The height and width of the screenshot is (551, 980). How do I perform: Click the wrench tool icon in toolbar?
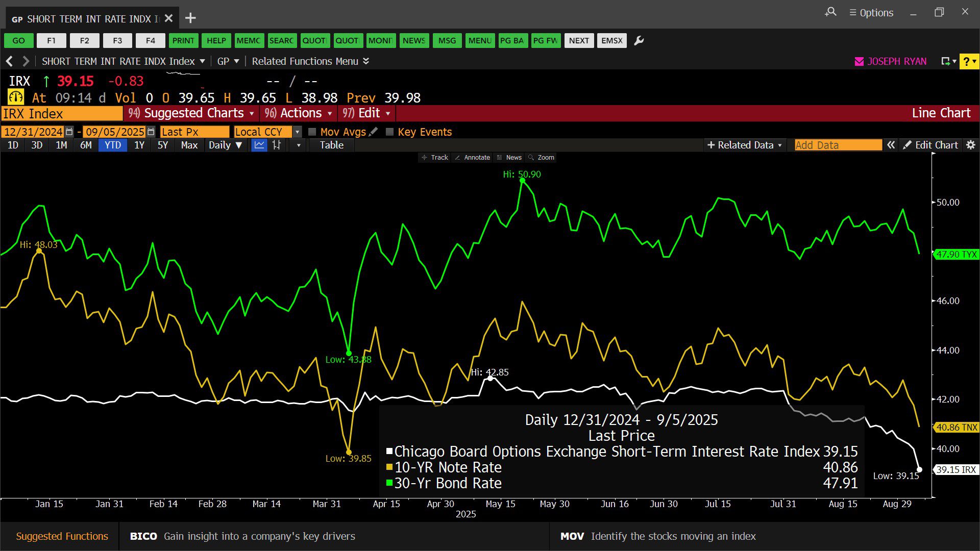click(639, 41)
